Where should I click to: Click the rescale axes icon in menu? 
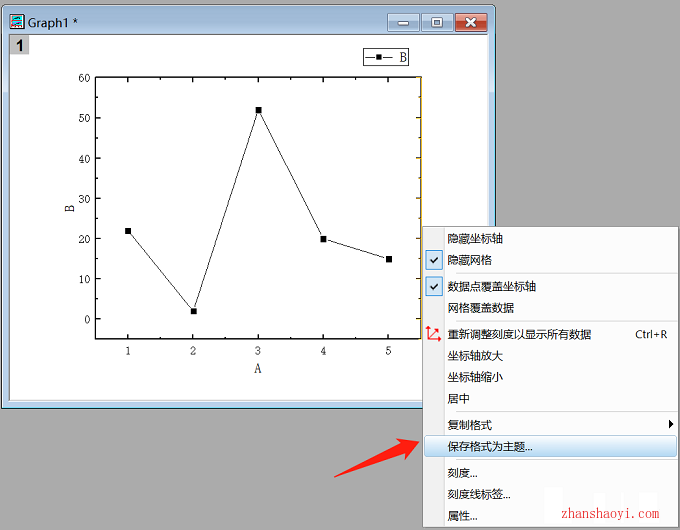point(433,334)
